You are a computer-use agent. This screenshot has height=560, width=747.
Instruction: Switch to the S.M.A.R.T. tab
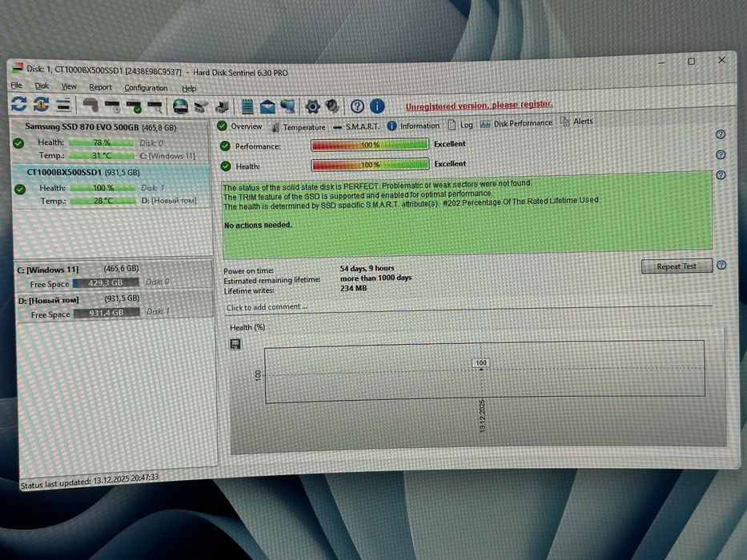point(356,126)
